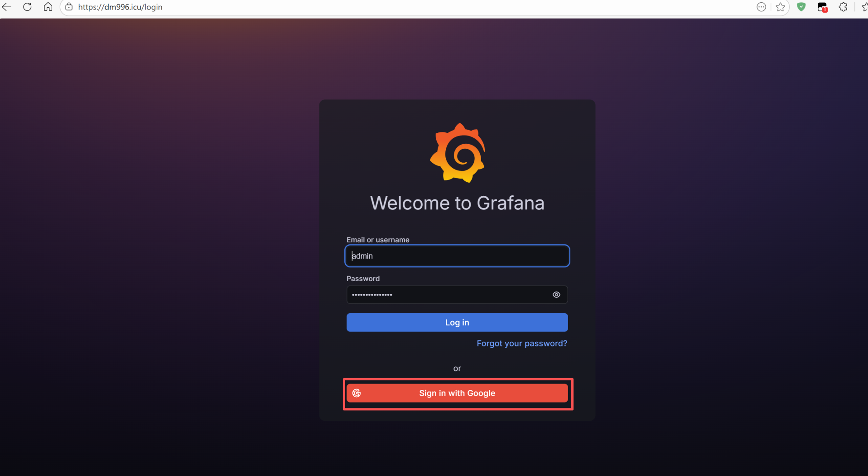Open the ad-blocker shield icon

pyautogui.click(x=801, y=7)
